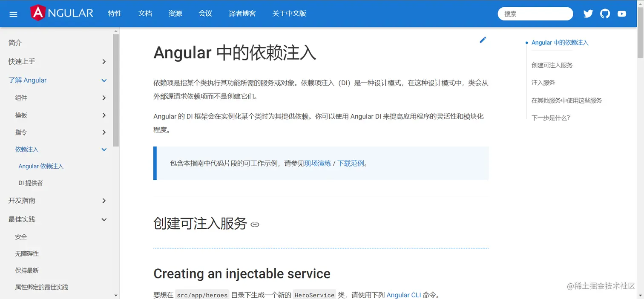Click the 搜索 search box

click(x=535, y=14)
